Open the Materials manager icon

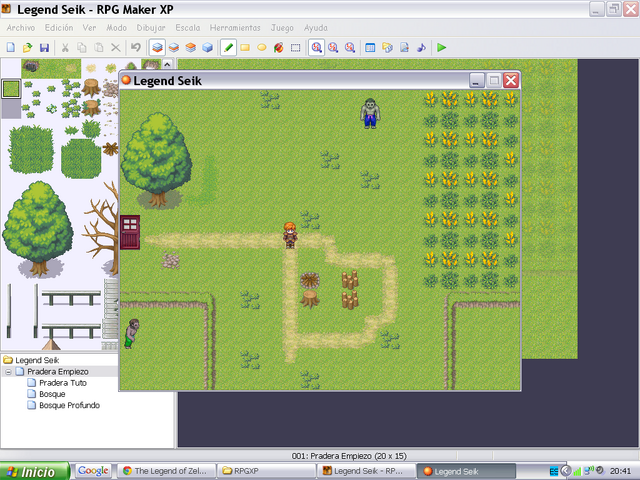pos(387,48)
